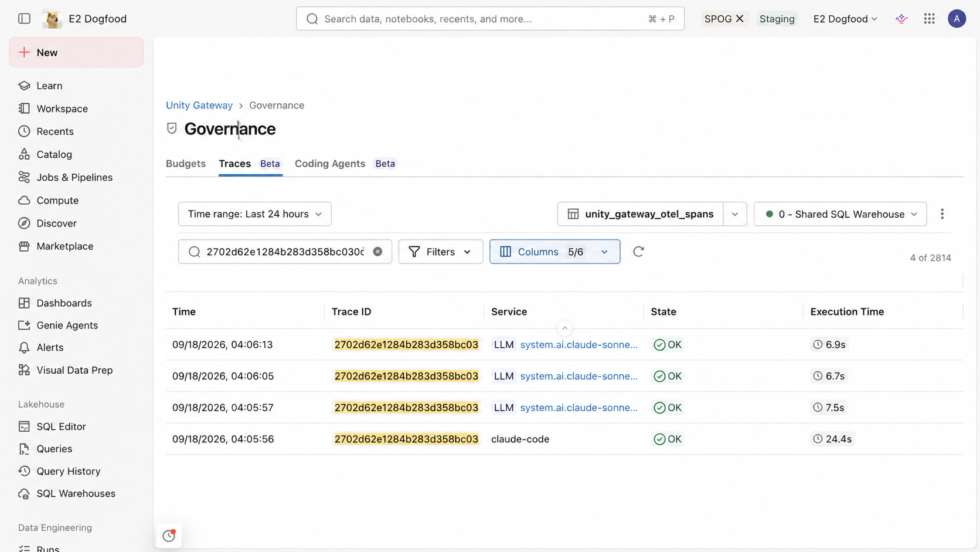This screenshot has height=552, width=980.
Task: Click the Staging label
Action: click(x=777, y=19)
